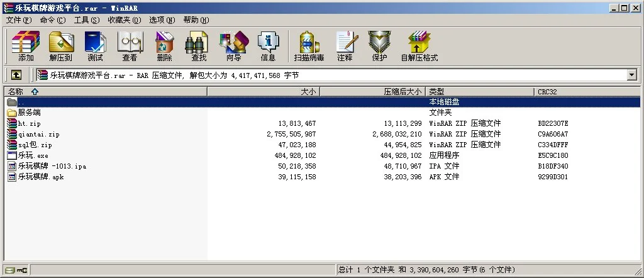Open the File (文件) menu

(x=18, y=20)
